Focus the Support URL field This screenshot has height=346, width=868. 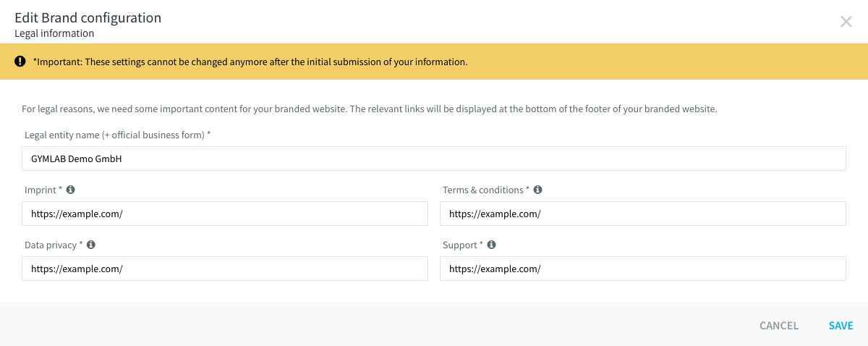tap(643, 269)
